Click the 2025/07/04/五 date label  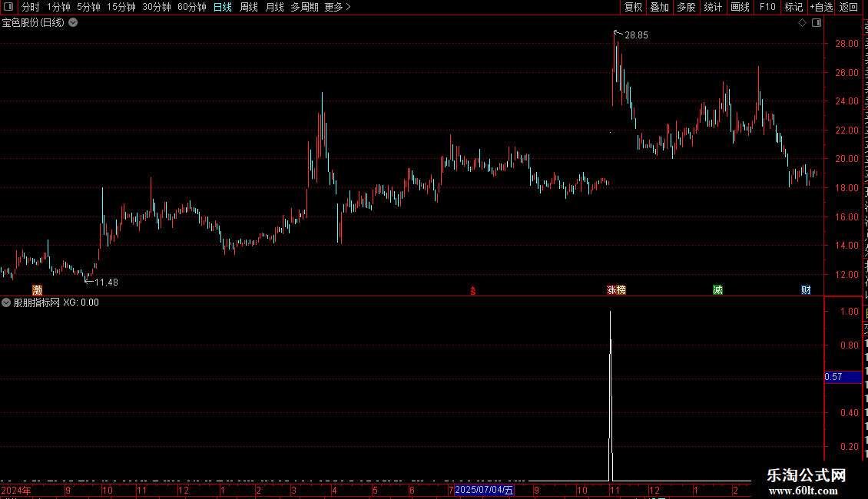pos(484,490)
